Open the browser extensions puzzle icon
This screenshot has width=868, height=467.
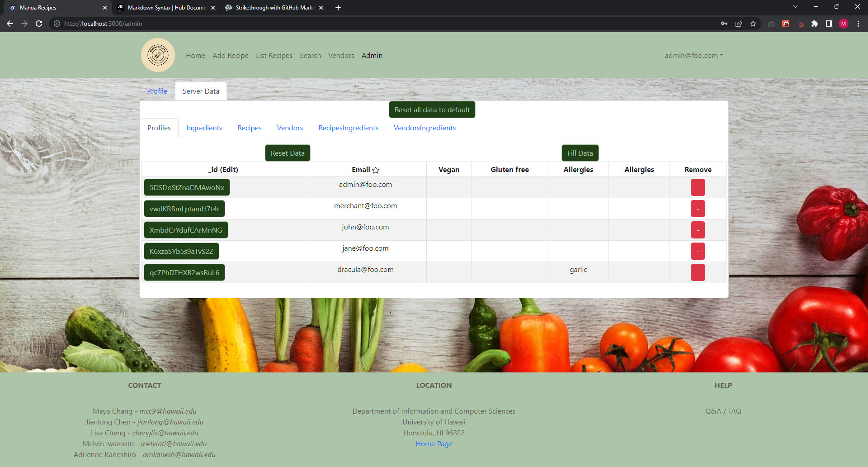(x=815, y=24)
